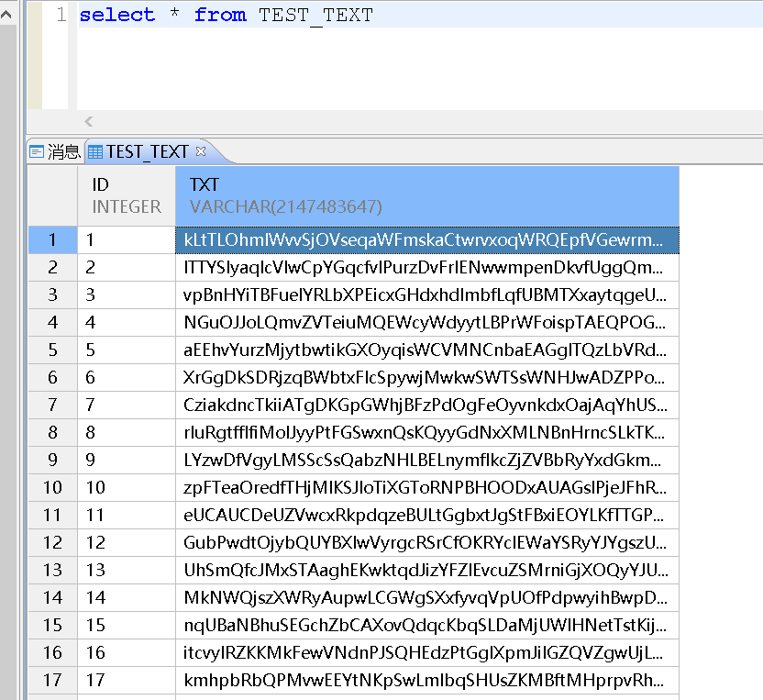Select TXT cell beginning with XrGgDkSDR
Viewport: 763px width, 700px height.
click(x=426, y=378)
